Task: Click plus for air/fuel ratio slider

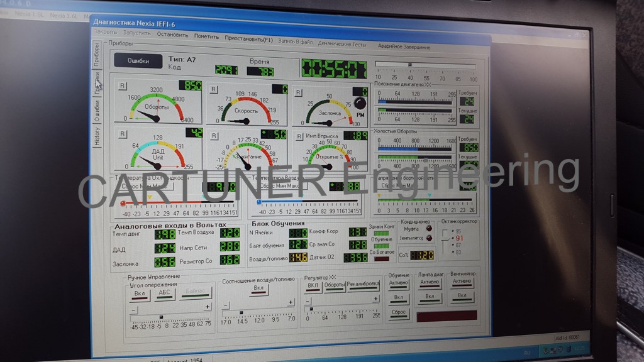Action: tap(291, 302)
